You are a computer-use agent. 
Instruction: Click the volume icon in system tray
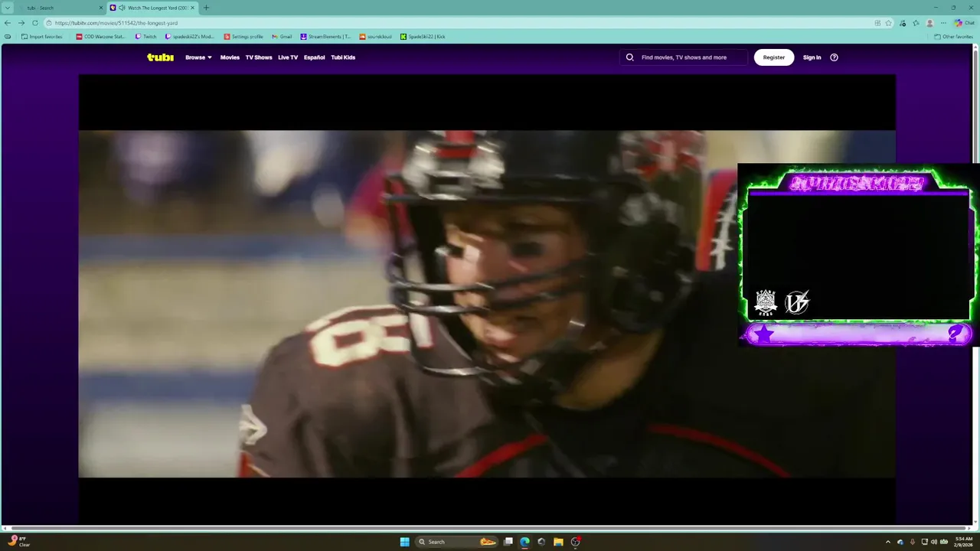coord(933,542)
